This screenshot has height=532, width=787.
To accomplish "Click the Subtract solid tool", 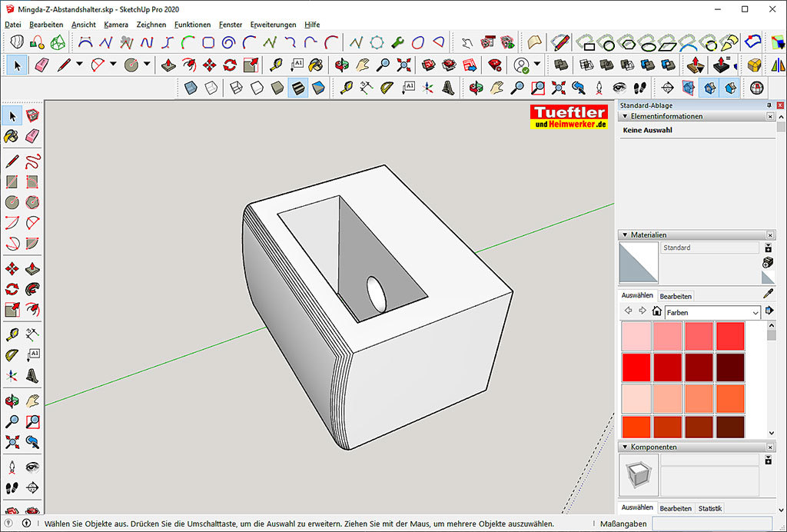I will pyautogui.click(x=627, y=65).
